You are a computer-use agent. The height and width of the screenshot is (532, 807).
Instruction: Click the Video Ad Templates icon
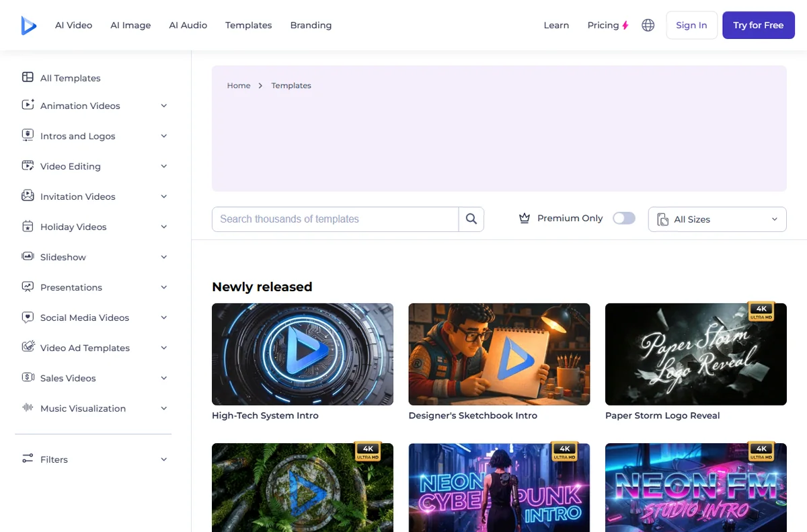(28, 347)
